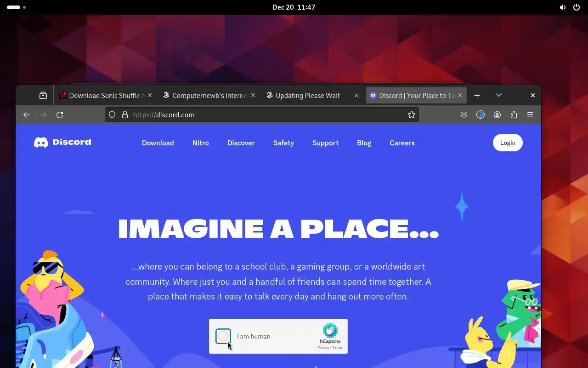This screenshot has width=588, height=368.
Task: Open a new tab with the plus button
Action: coord(477,95)
